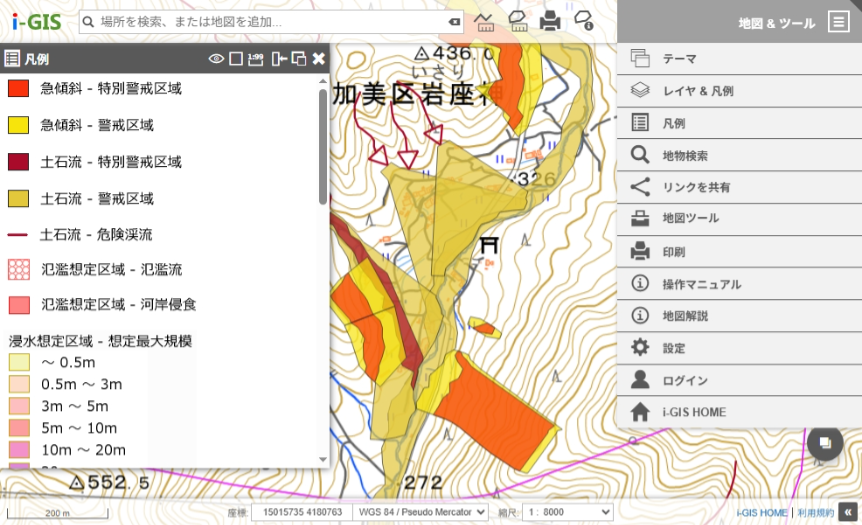
Task: Go to i-GIS HOME in side menu
Action: pos(739,412)
